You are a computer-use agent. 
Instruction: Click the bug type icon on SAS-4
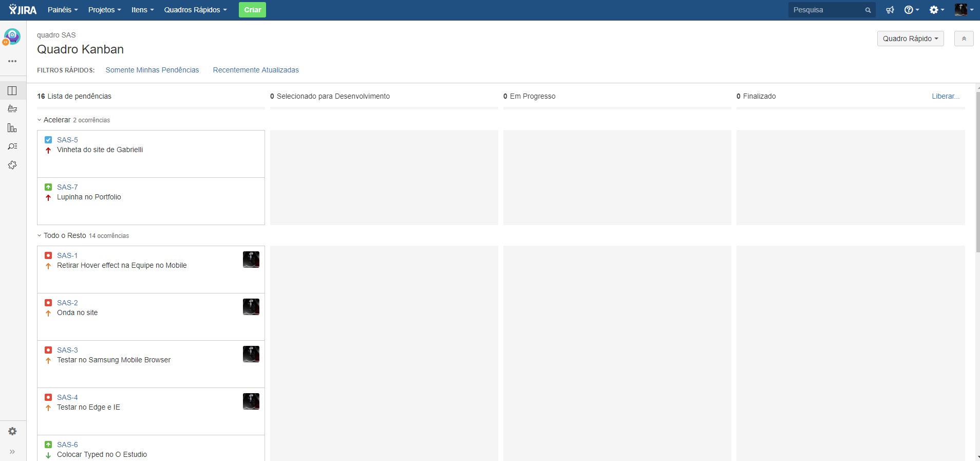coord(48,397)
